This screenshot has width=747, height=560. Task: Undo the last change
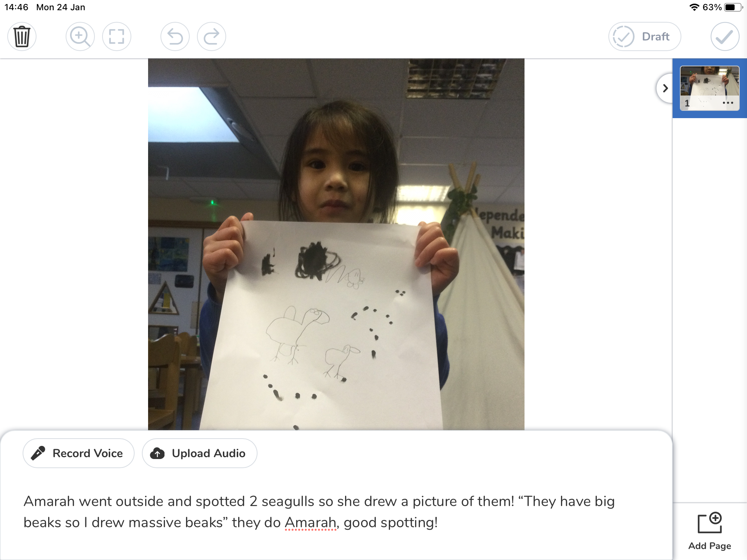[x=175, y=36]
